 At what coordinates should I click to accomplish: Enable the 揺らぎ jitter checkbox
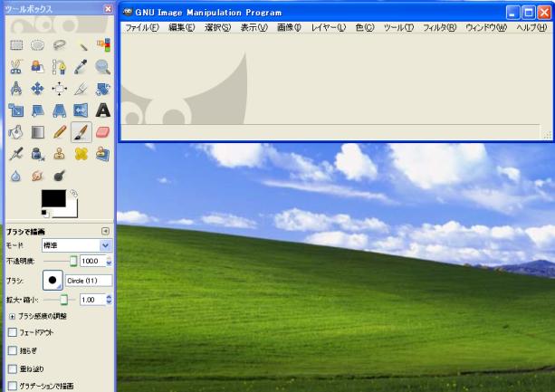[x=13, y=350]
